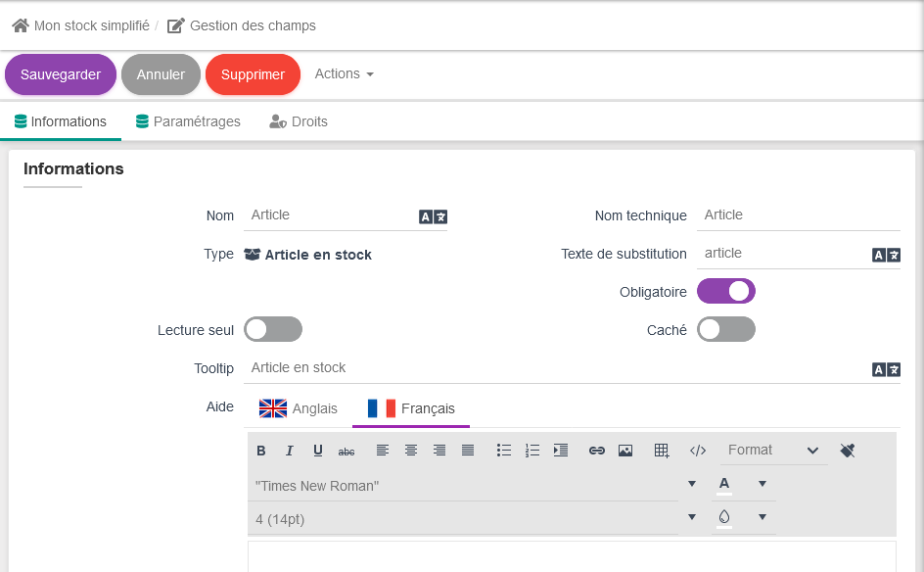Screen dimensions: 924x572
Task: Click the translate icon beside Nom field
Action: (x=433, y=216)
